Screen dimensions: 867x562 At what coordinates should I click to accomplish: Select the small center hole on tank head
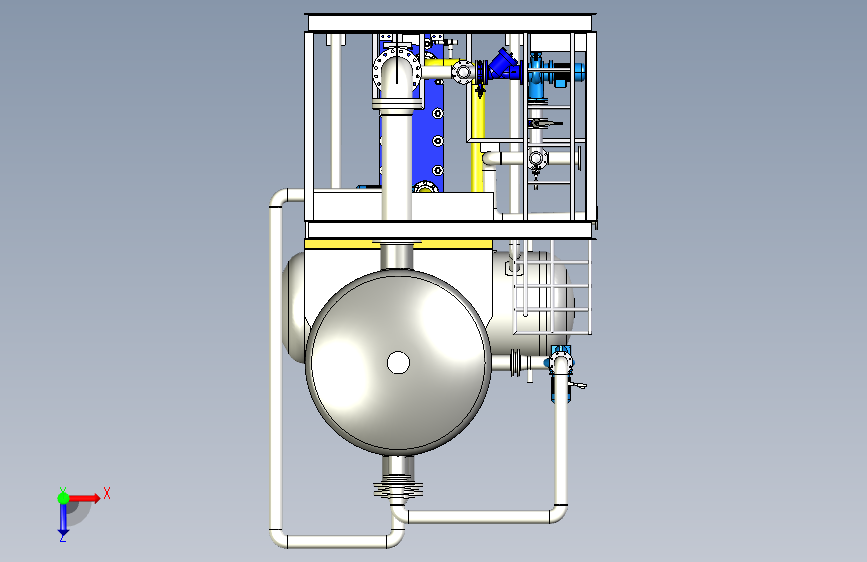398,363
